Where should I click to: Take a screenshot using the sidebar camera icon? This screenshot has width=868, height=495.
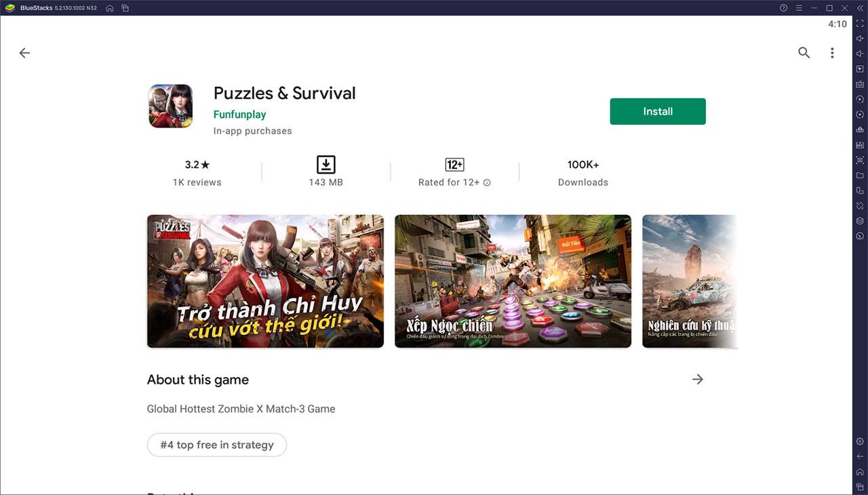click(x=860, y=160)
